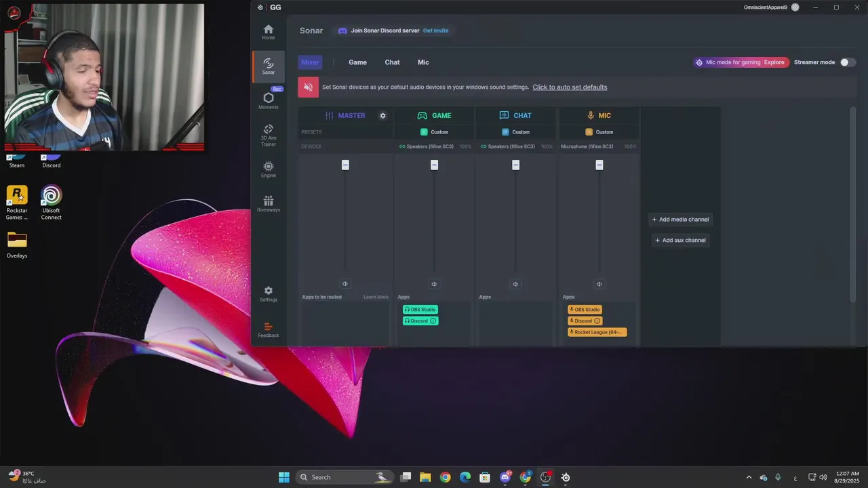Viewport: 868px width, 488px height.
Task: Click the Mic volume slider handle
Action: pos(599,165)
